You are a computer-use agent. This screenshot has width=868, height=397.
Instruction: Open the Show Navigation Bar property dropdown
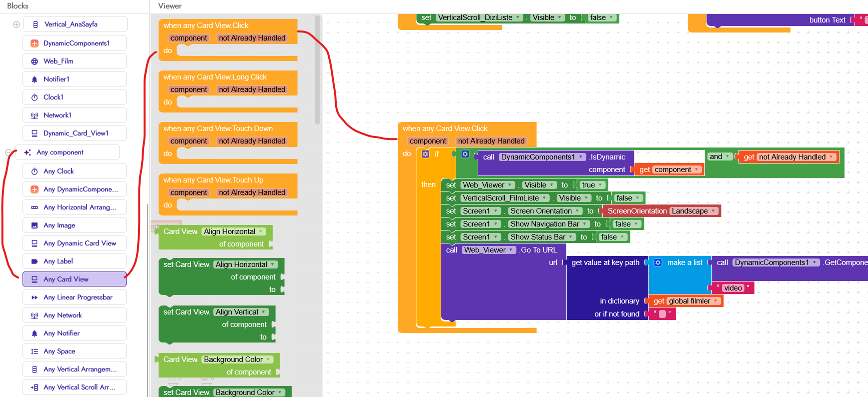click(548, 224)
